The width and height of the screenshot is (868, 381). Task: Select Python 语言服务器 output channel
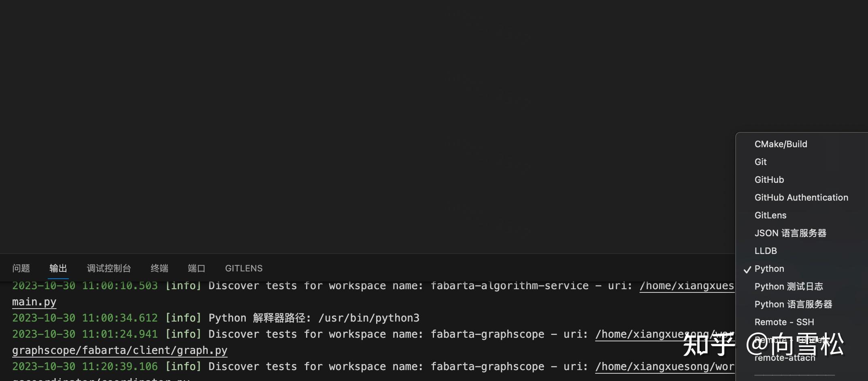coord(794,304)
